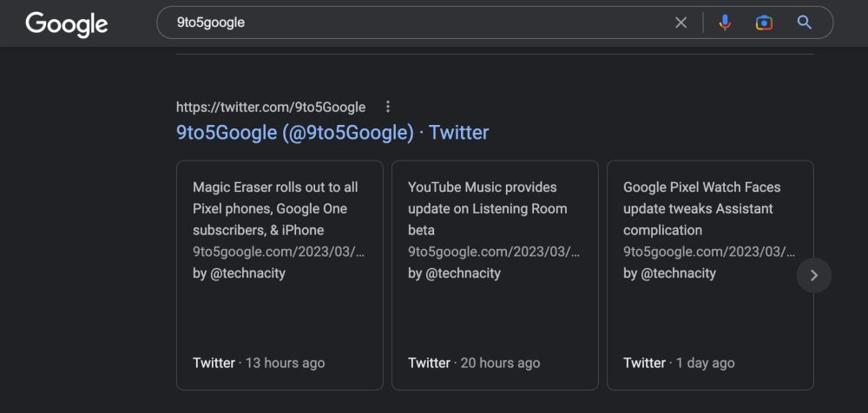Click @technacity in the YouTube Music tweet
Screen dimensions: 868x413
click(463, 272)
